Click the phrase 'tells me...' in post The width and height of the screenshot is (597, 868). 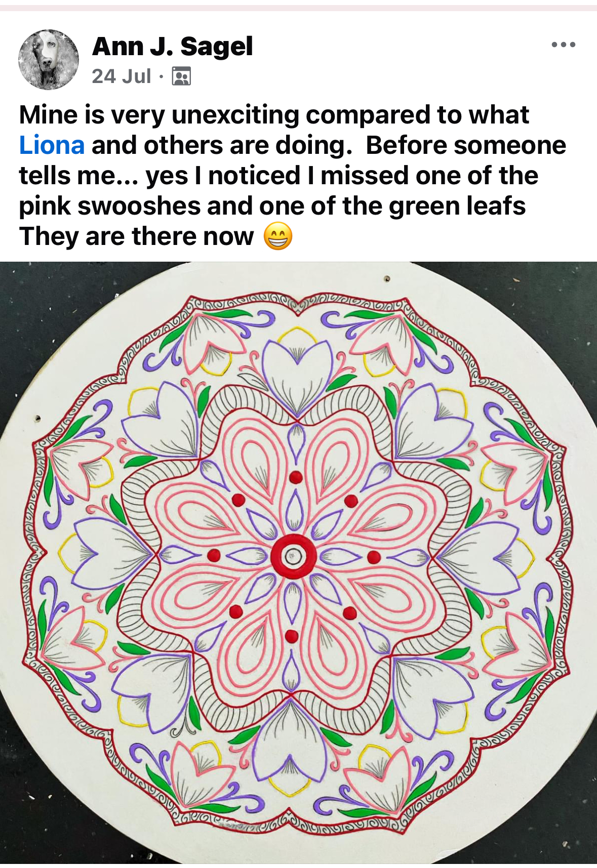tap(79, 176)
